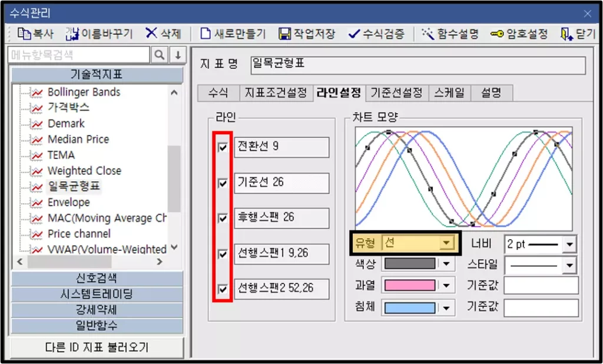603x364 pixels.
Task: Switch to 기준선설정 tab
Action: tap(396, 93)
